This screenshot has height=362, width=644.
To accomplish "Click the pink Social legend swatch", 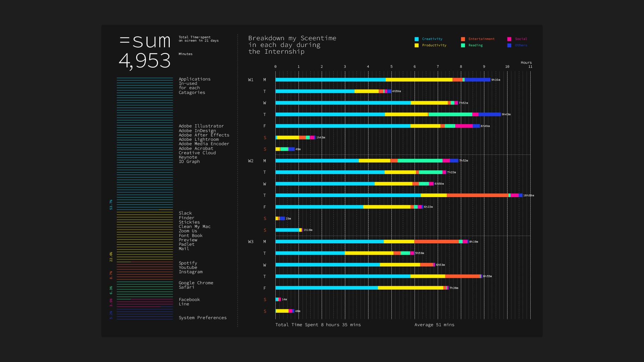I will (509, 39).
